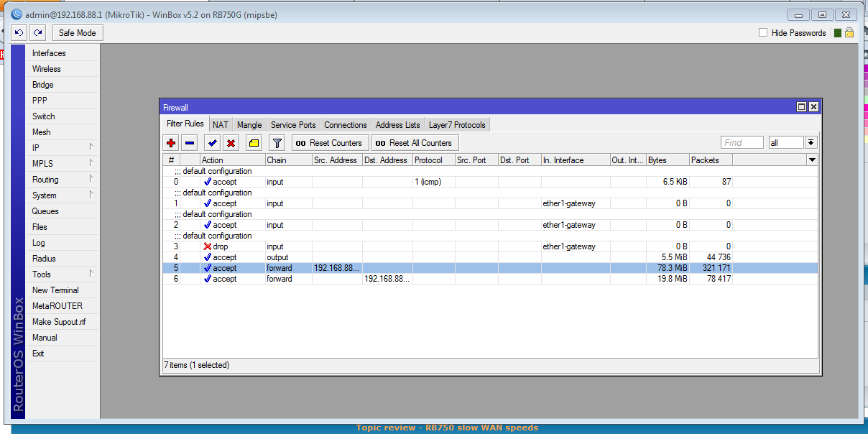The width and height of the screenshot is (868, 434).
Task: Click Make Supout.rif in sidebar
Action: [x=63, y=321]
